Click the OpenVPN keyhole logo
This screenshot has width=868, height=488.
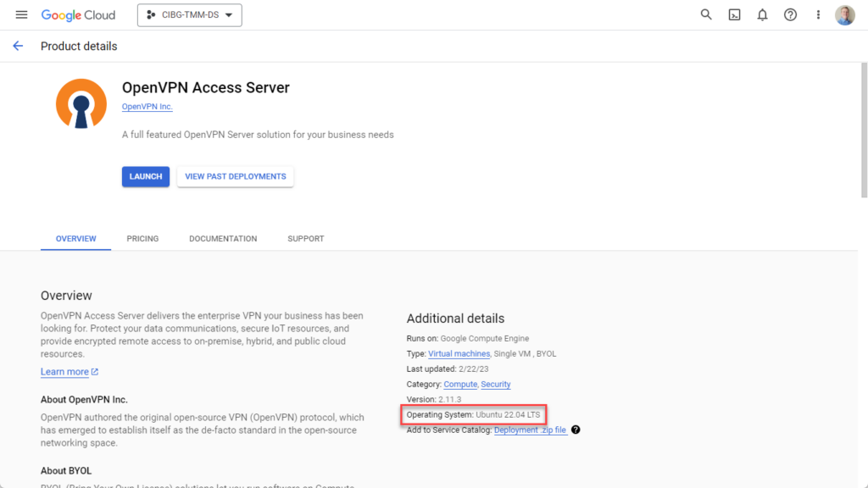pyautogui.click(x=81, y=103)
